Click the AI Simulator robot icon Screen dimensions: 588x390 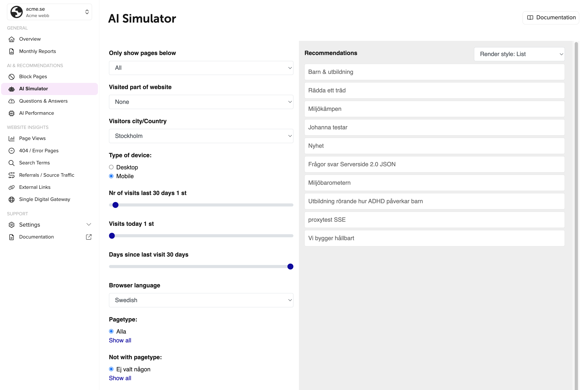11,89
